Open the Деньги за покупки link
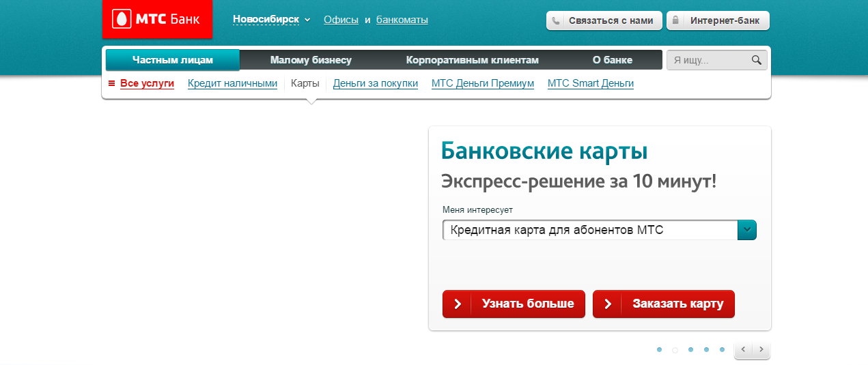Viewport: 868px width, 365px height. (376, 83)
